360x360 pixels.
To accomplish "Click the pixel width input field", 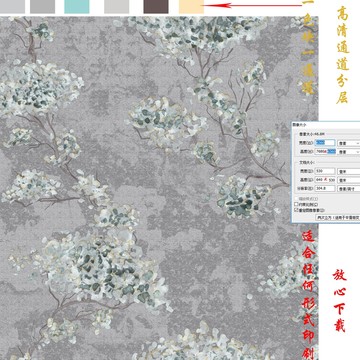I will (325, 142).
